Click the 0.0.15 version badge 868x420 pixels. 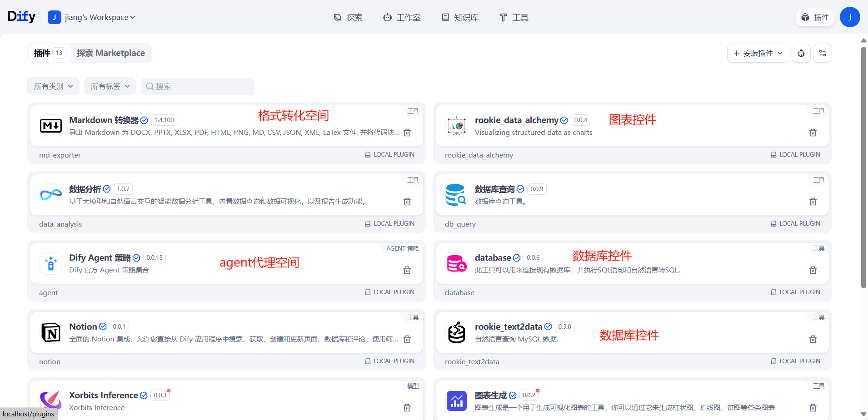click(155, 257)
